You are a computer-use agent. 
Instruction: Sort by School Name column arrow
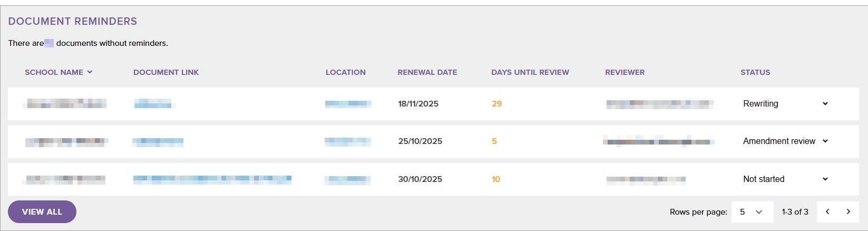(90, 72)
